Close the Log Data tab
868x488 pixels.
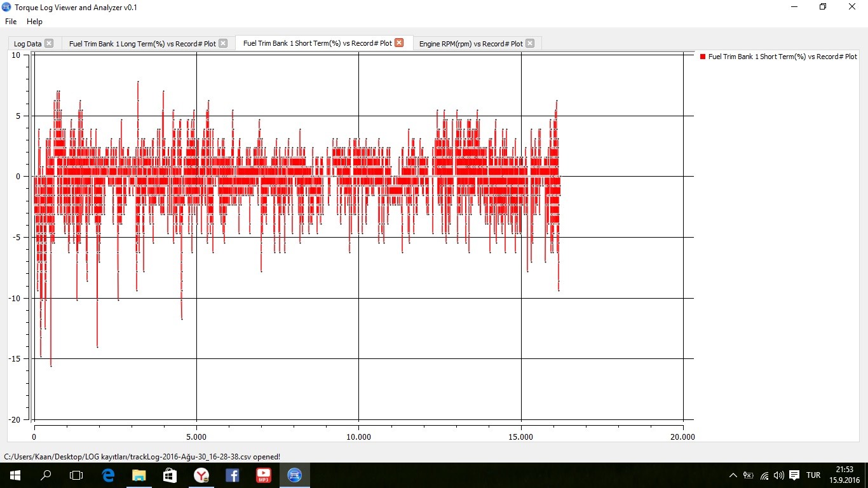pyautogui.click(x=49, y=43)
